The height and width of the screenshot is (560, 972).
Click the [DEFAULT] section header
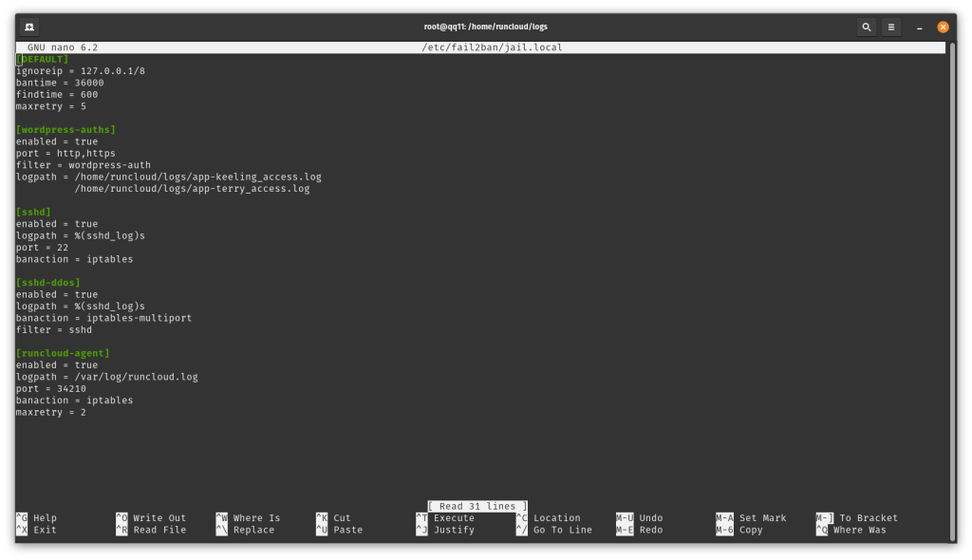[43, 59]
